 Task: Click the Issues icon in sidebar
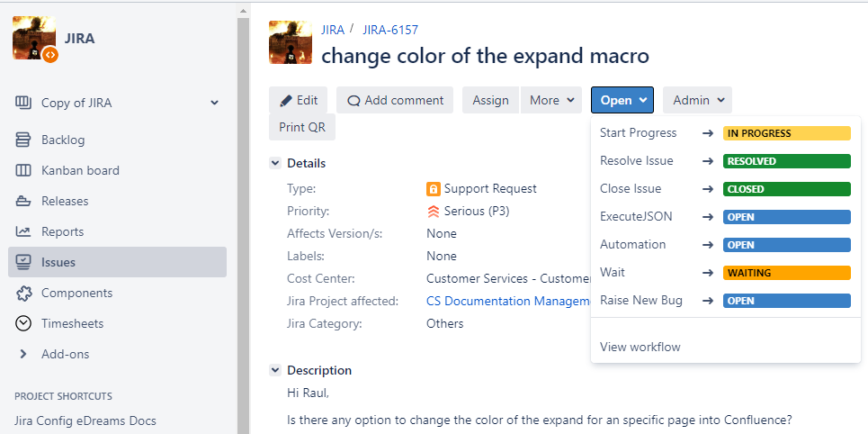pyautogui.click(x=24, y=262)
